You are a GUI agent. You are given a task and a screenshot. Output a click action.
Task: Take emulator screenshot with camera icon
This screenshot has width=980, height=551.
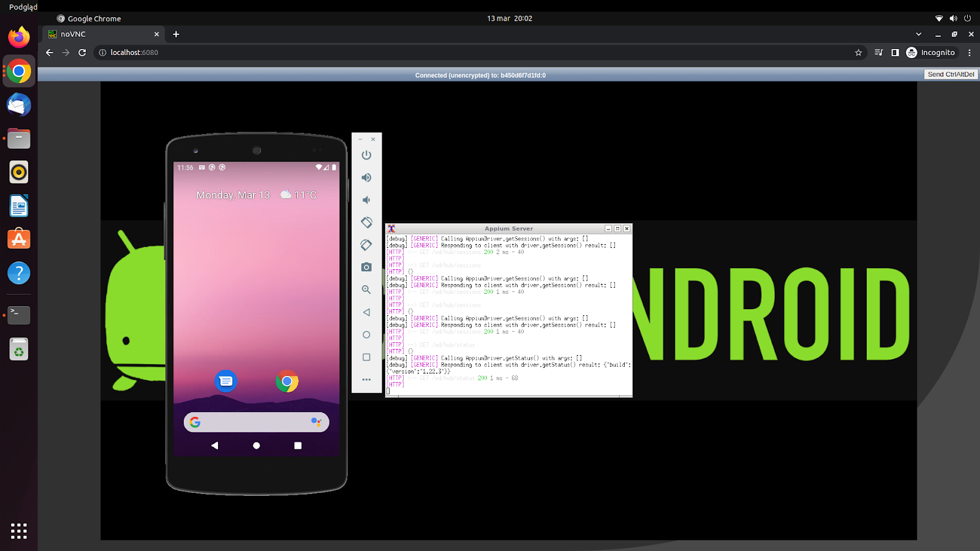(366, 267)
